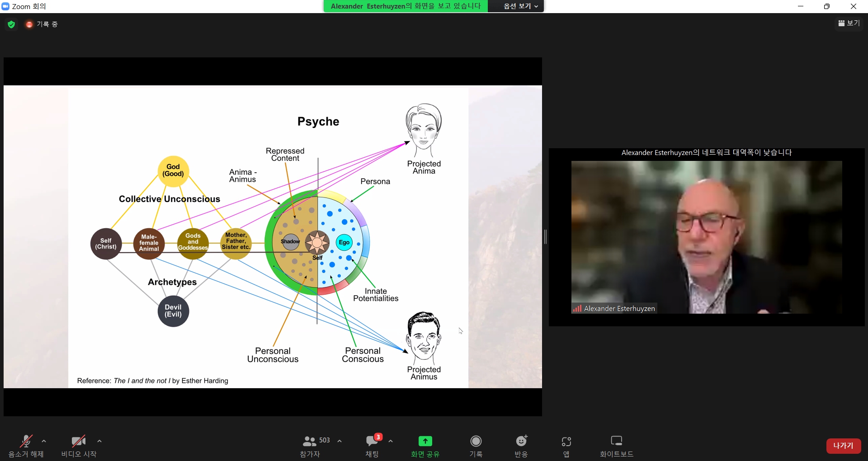Click Gods and Goddesses circle

[x=193, y=244]
